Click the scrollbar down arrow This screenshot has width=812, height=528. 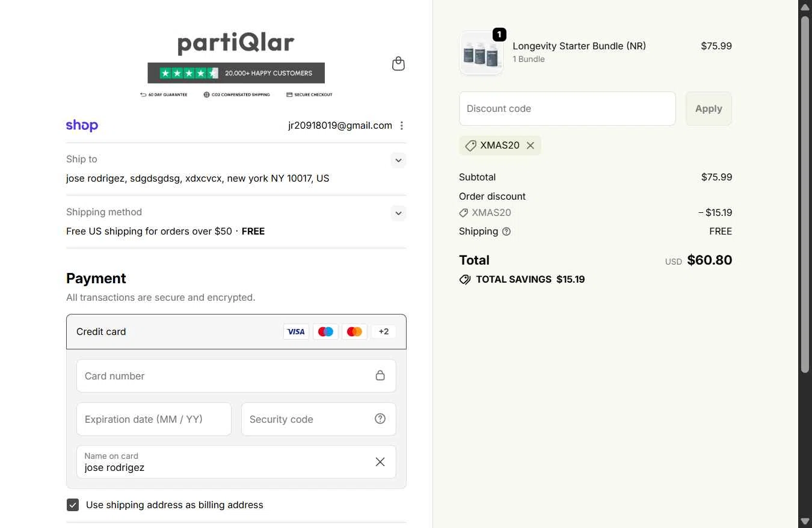(x=805, y=521)
